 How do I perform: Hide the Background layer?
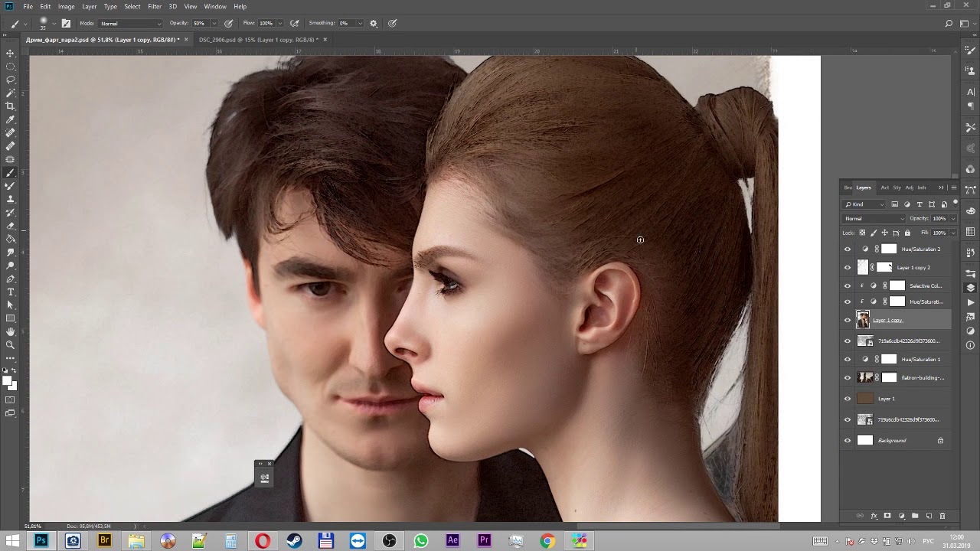[x=847, y=441]
